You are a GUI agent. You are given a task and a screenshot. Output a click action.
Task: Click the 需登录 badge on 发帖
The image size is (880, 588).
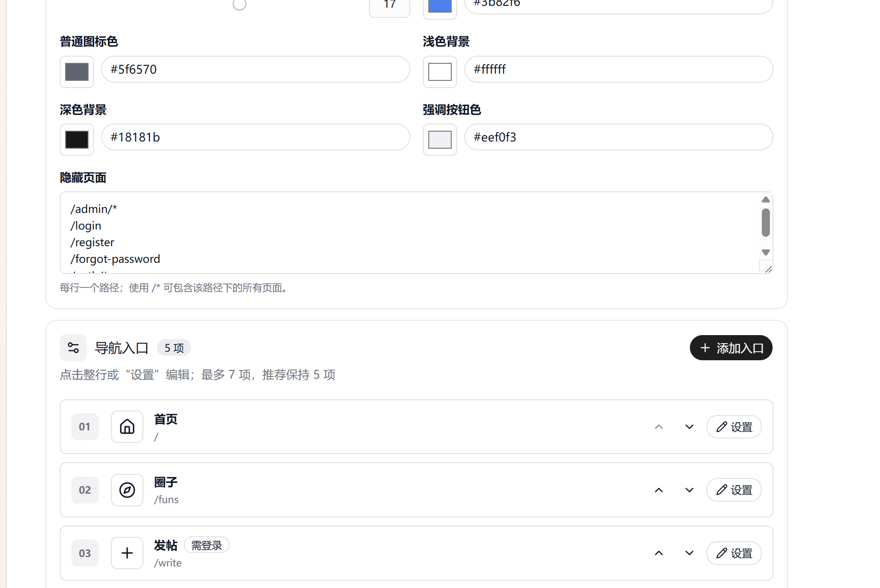[x=207, y=545]
